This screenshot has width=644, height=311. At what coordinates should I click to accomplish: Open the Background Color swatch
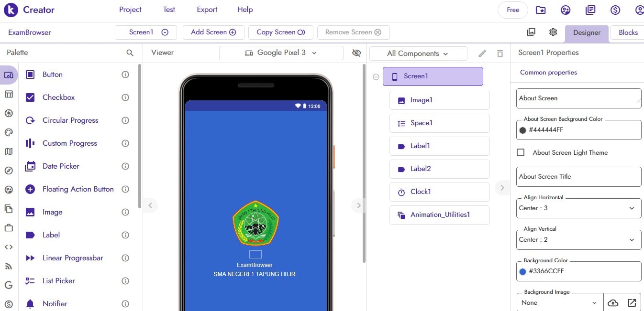coord(523,271)
